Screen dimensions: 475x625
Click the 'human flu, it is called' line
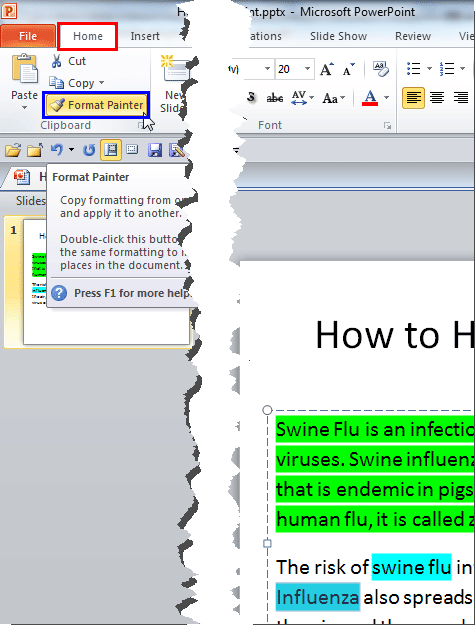tap(375, 519)
